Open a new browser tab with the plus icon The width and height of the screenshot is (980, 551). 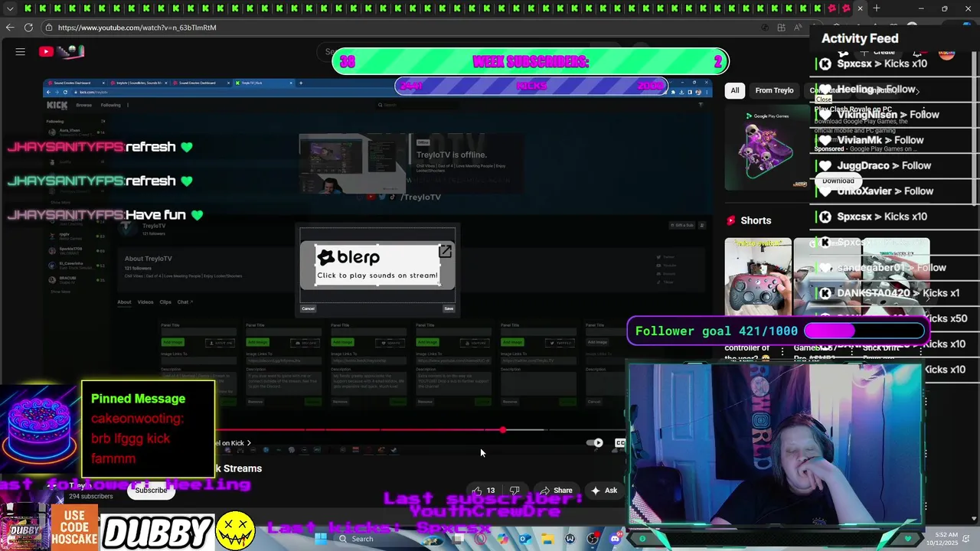tap(877, 8)
